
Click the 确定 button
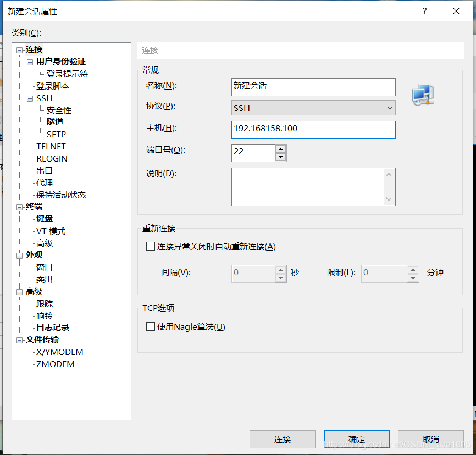[x=356, y=439]
